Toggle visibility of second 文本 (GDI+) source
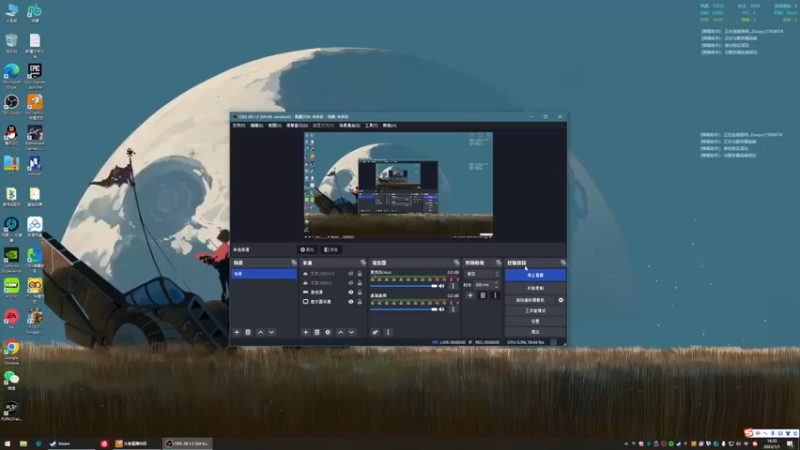Viewport: 800px width, 450px height. click(351, 283)
